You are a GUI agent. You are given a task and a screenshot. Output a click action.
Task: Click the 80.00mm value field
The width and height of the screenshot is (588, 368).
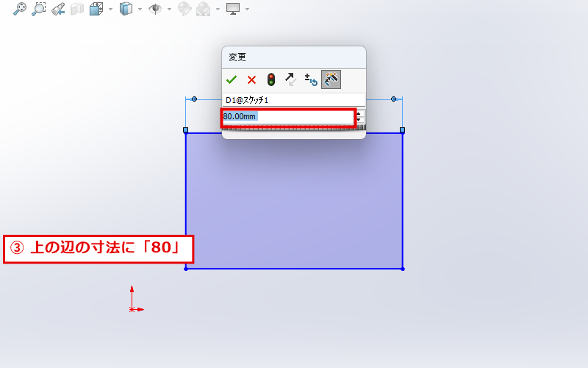[287, 117]
